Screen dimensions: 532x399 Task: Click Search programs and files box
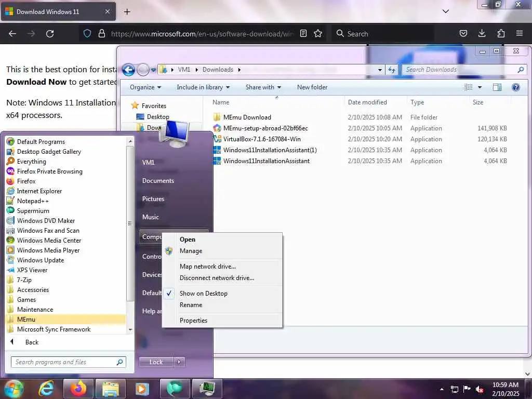tap(69, 362)
